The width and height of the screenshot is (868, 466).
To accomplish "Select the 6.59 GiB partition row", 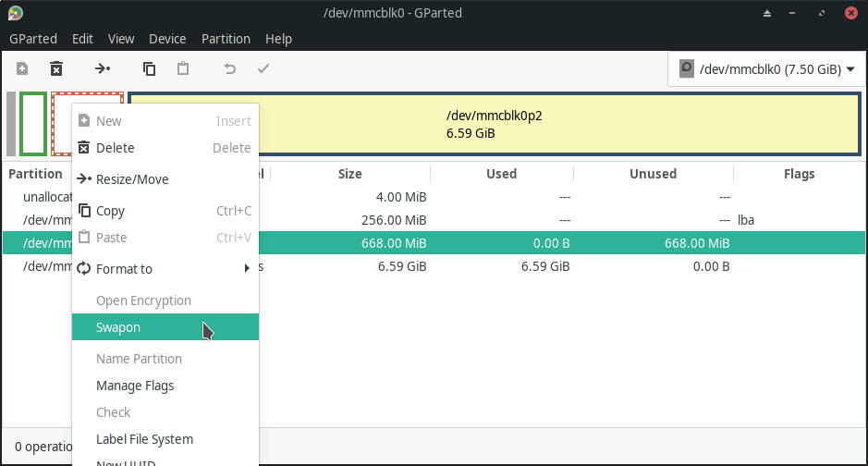I will pos(434,266).
